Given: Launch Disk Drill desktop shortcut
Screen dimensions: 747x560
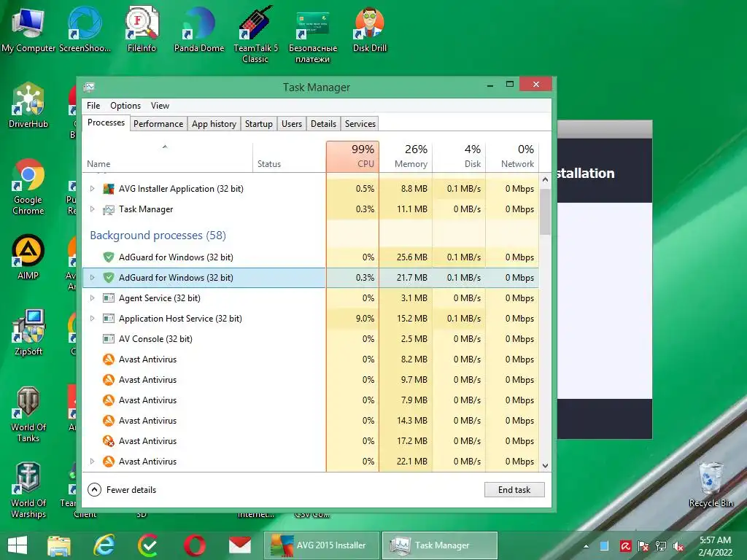Looking at the screenshot, I should 370,29.
